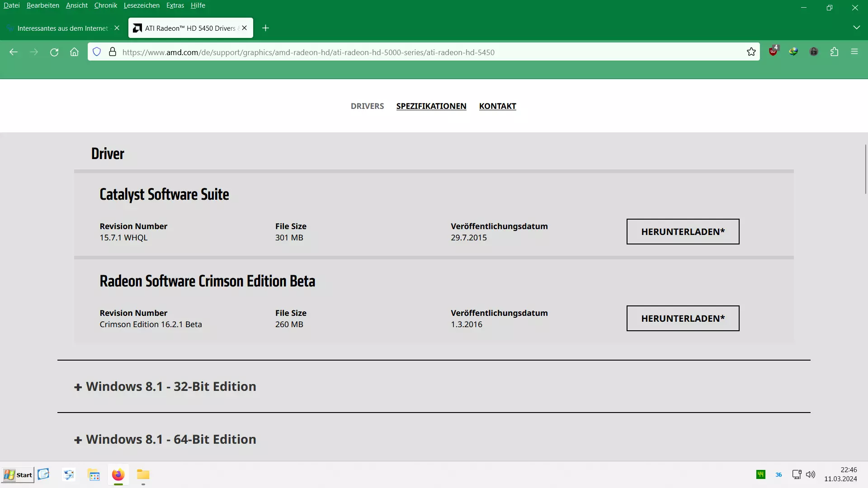Select the 15.7.1 WHQL revision text
Screen dimensions: 868x488
(123, 238)
